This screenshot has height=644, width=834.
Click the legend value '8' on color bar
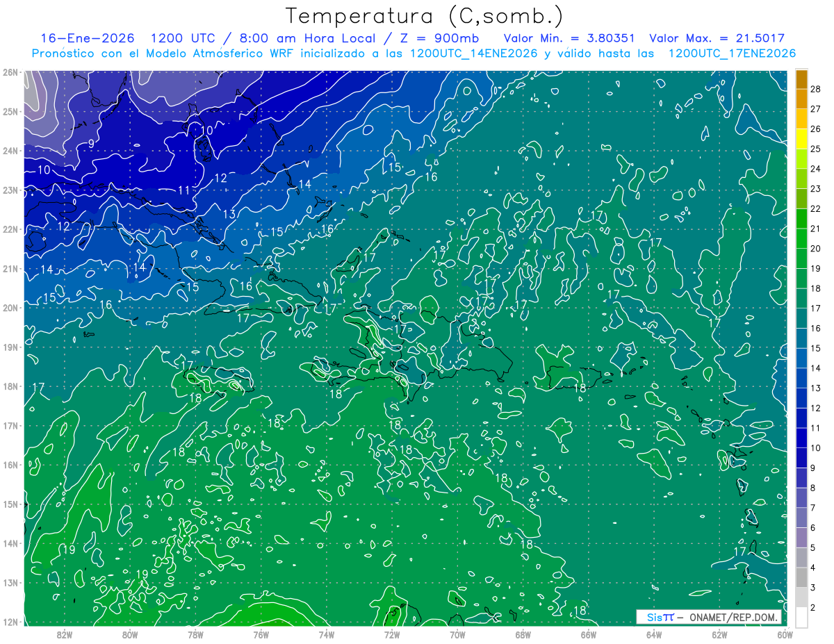(x=813, y=488)
